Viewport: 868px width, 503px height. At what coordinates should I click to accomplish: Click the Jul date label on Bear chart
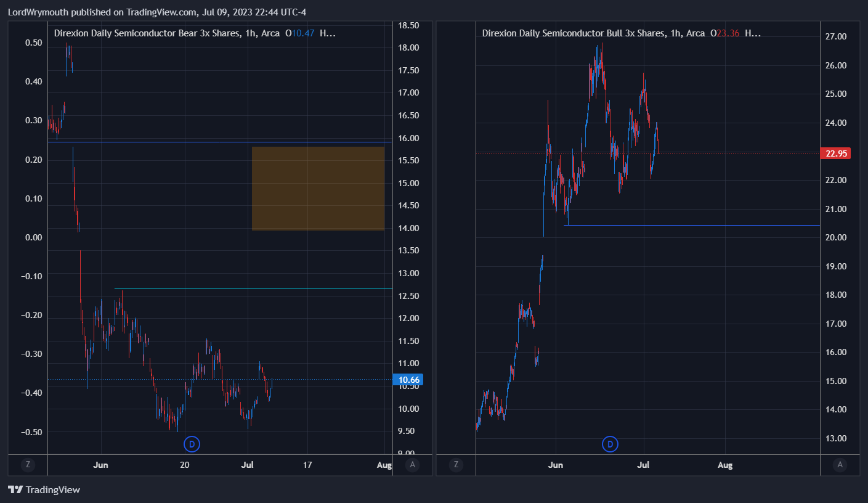[247, 465]
